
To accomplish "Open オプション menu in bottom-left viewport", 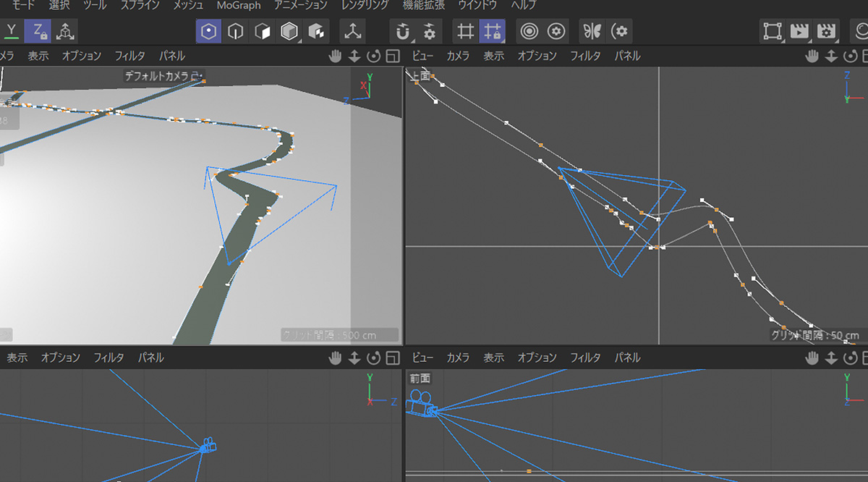I will click(60, 358).
